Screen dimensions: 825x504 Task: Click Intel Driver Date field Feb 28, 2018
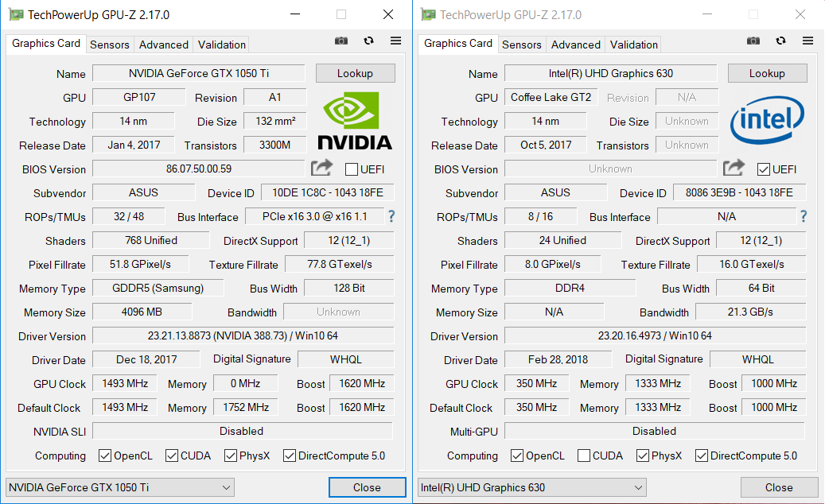(558, 359)
